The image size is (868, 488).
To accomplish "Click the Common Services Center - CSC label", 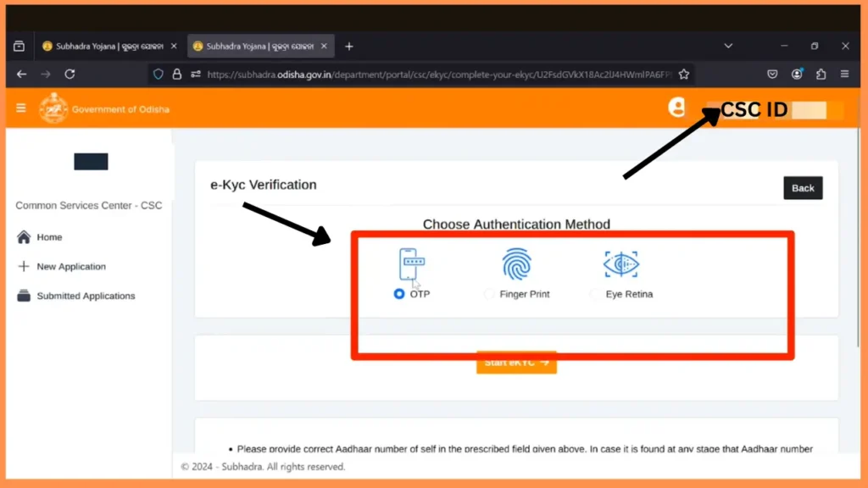I will point(88,205).
